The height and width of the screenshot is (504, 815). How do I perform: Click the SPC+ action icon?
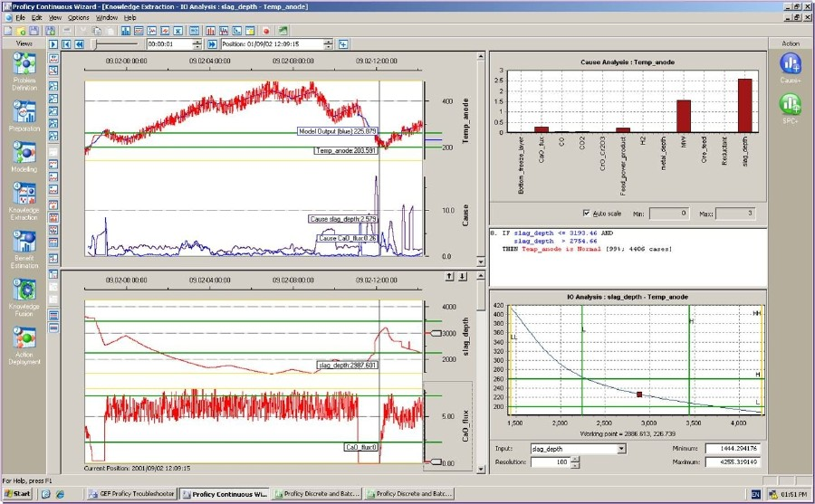791,105
